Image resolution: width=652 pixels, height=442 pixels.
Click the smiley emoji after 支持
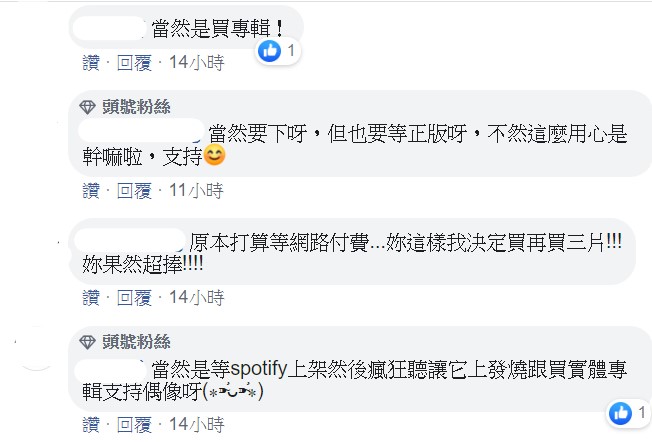214,156
